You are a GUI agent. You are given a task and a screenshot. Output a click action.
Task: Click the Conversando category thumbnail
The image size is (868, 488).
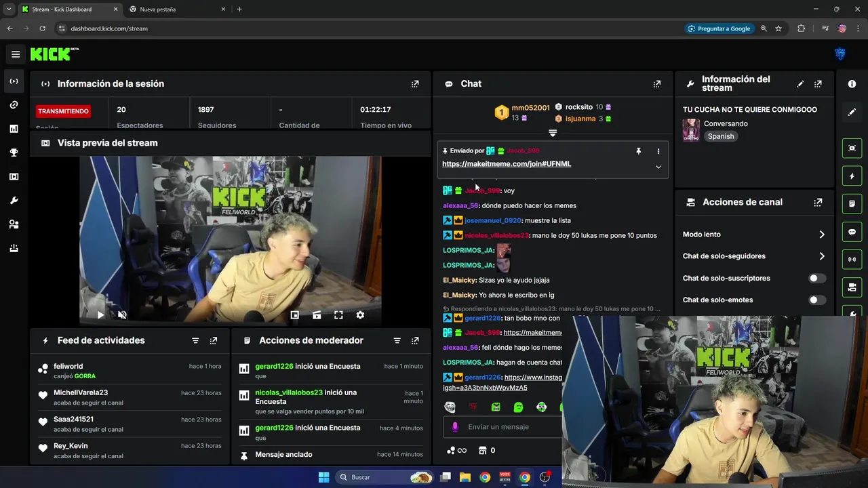691,130
